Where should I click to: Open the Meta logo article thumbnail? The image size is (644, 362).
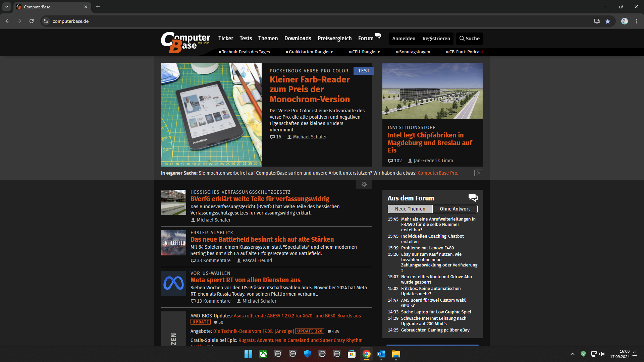click(x=173, y=284)
